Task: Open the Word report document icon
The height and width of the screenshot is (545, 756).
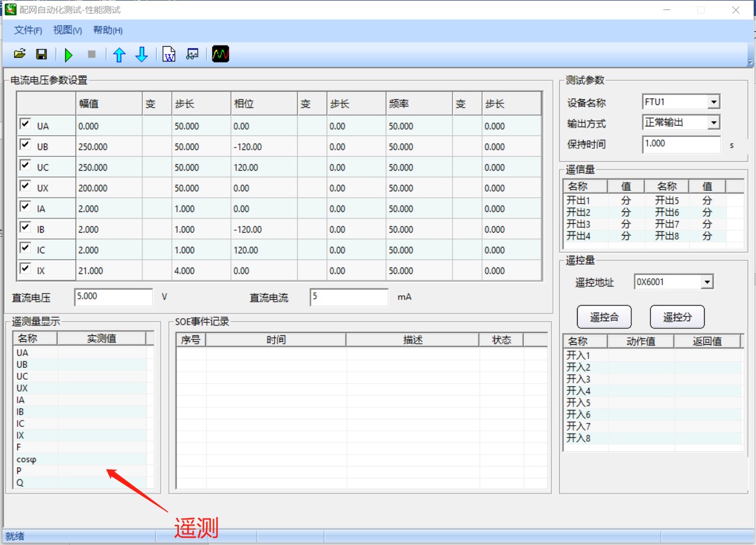Action: point(169,55)
